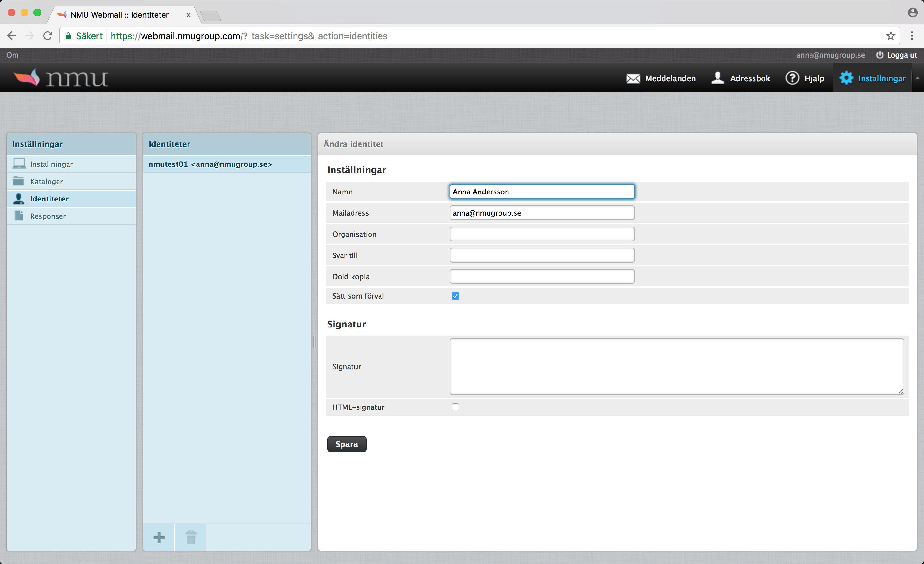Click the power icon beside Logga ut

click(x=879, y=55)
